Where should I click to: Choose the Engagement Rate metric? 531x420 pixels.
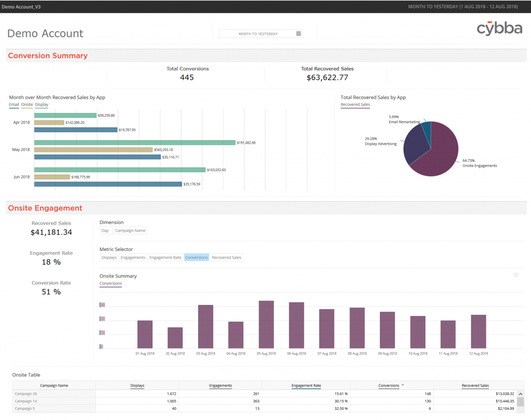coord(165,257)
